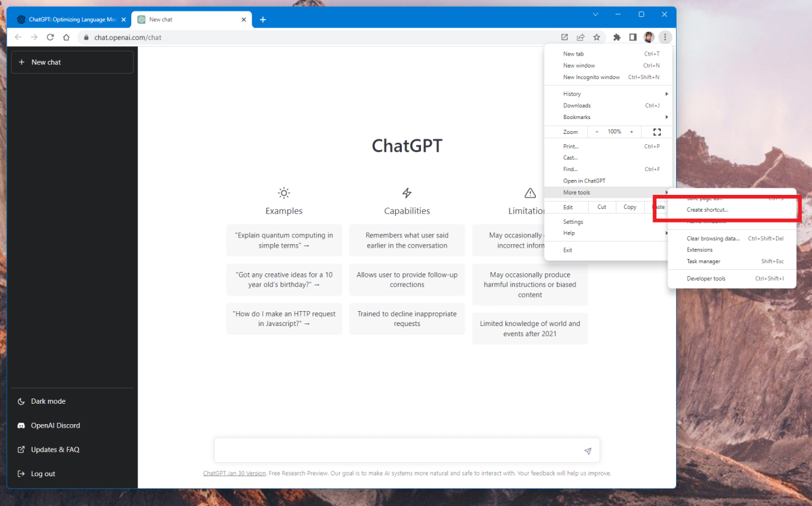Click the sun icon above Examples
Image resolution: width=812 pixels, height=506 pixels.
coord(284,193)
